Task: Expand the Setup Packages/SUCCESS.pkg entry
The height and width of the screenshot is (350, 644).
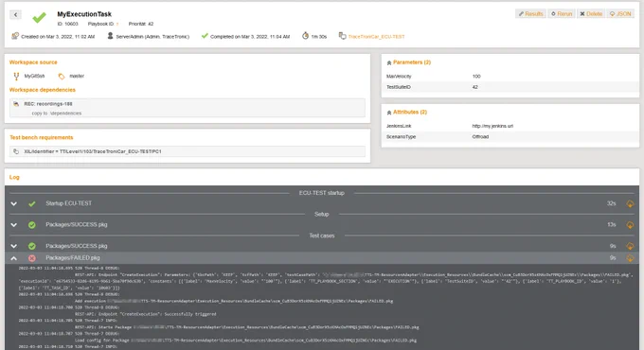Action: tap(14, 225)
